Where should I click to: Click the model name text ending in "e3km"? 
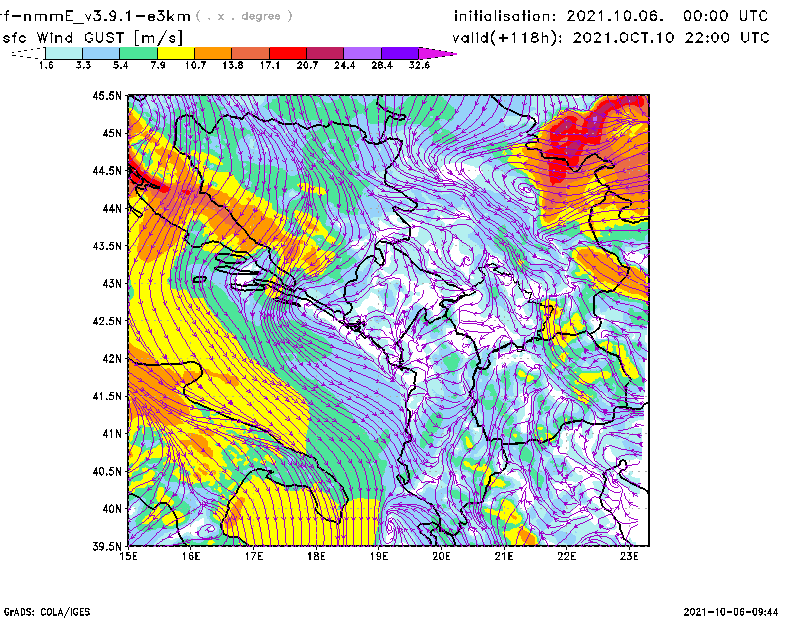pos(95,16)
